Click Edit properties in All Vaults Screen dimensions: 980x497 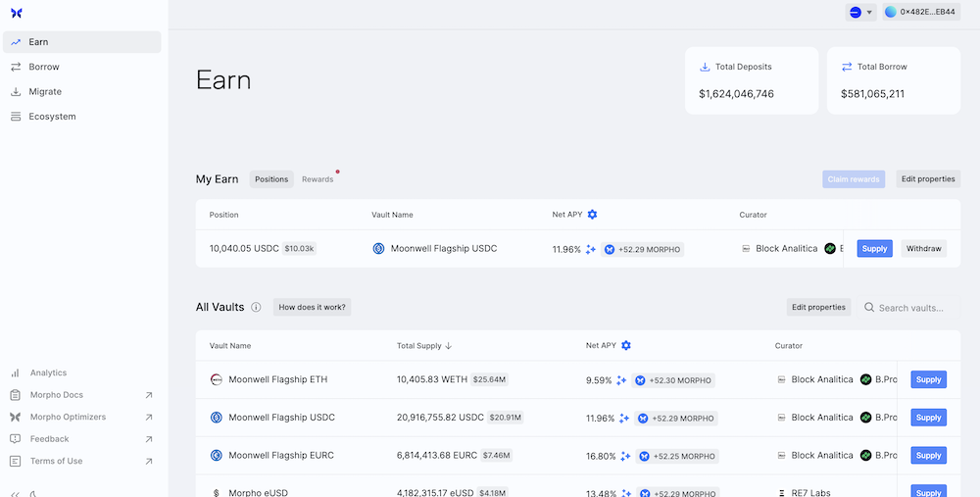coord(818,307)
